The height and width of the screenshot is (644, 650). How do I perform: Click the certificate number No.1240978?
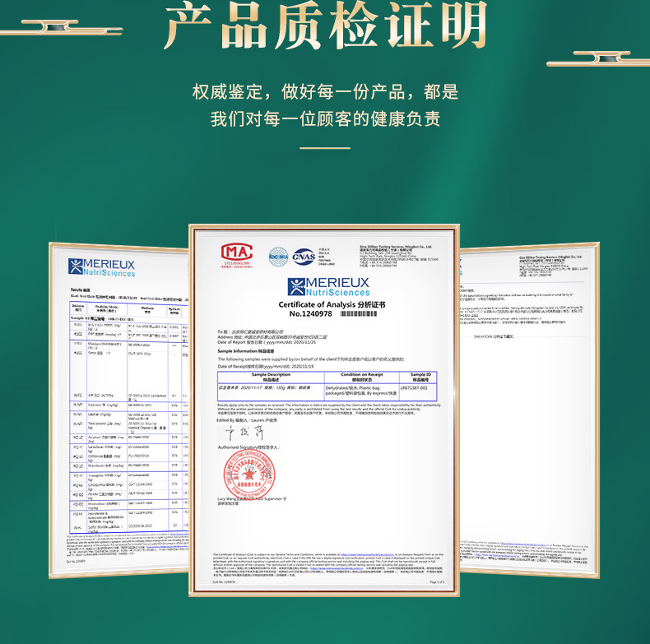click(310, 313)
